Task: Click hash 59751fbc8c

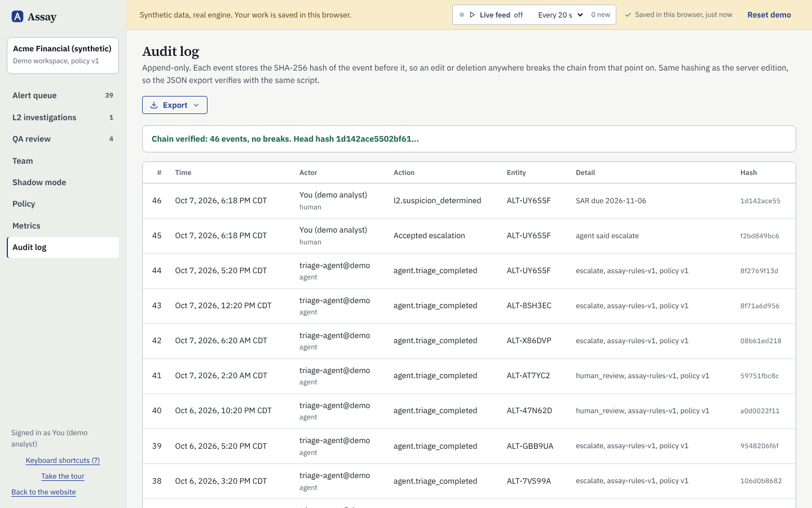Action: tap(760, 376)
